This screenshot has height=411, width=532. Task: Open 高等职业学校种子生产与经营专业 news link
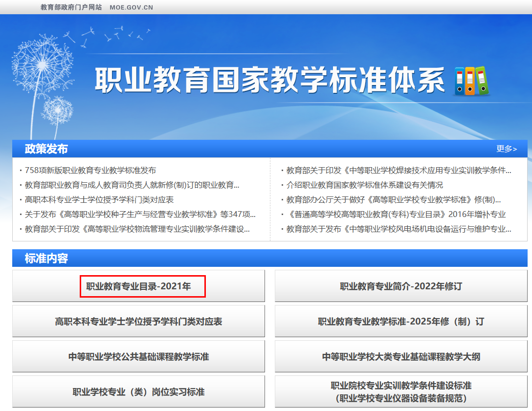(140, 215)
